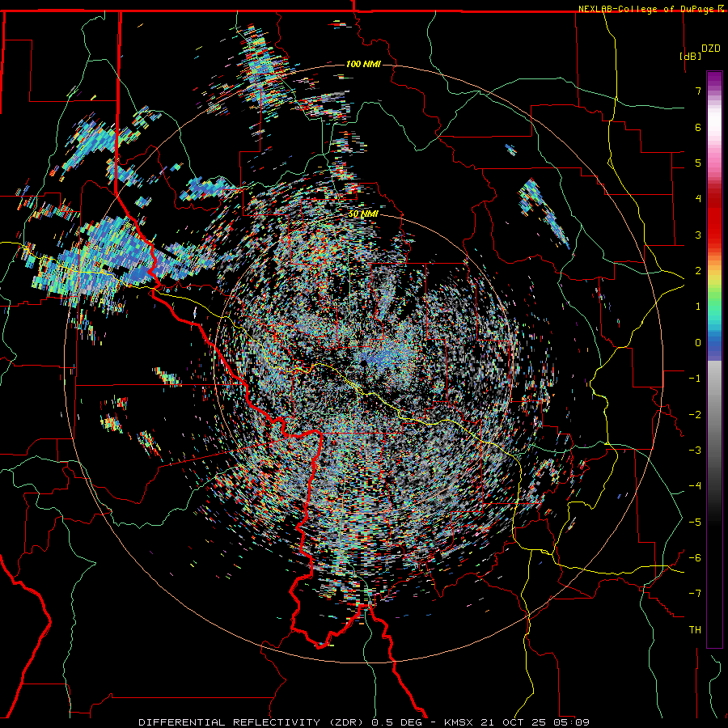The image size is (728, 728).
Task: Click the 100 NMI range ring label
Action: (x=363, y=64)
